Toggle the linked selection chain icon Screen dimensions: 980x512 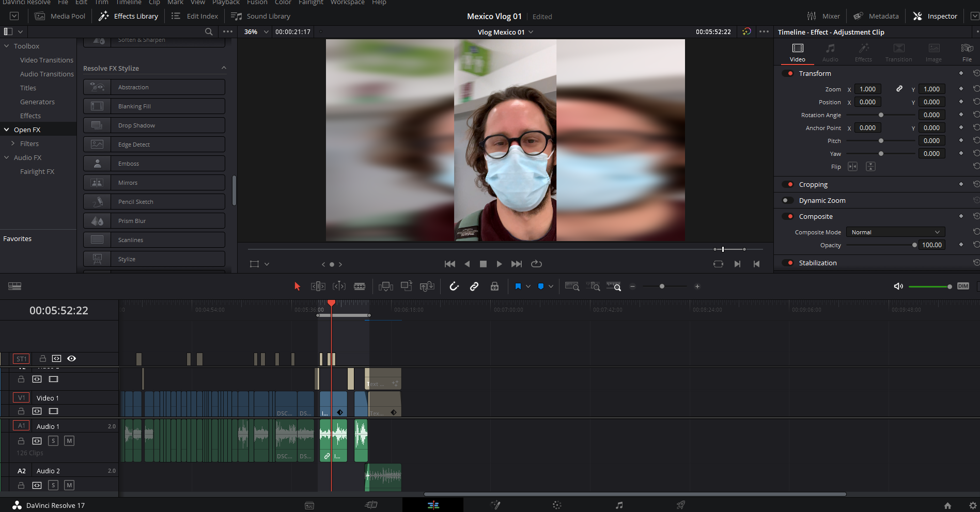(x=474, y=286)
